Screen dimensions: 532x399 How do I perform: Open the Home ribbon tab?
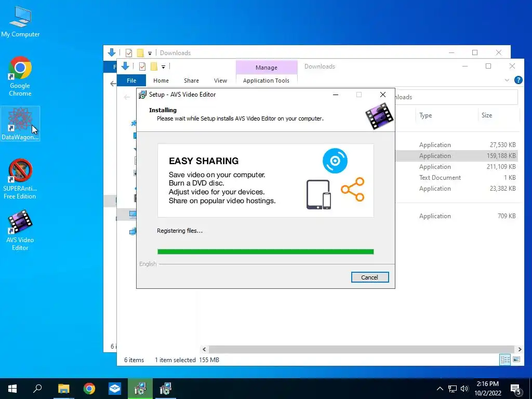point(161,81)
